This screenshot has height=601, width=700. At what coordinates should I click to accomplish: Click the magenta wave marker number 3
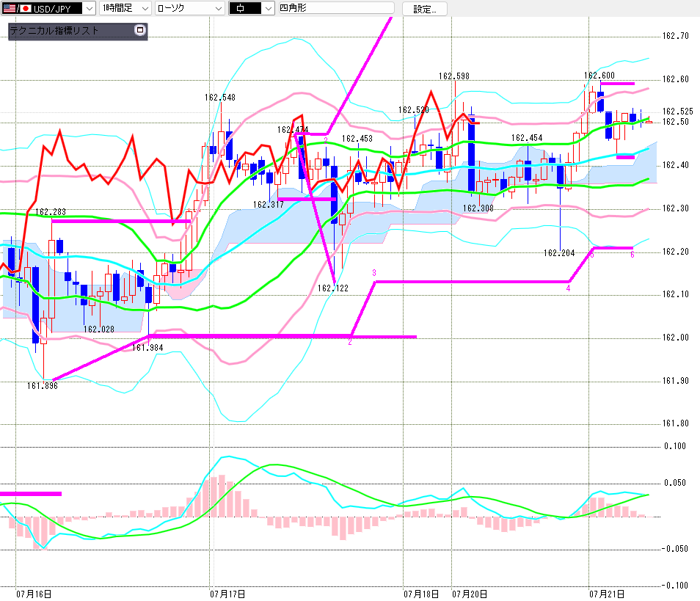[374, 272]
